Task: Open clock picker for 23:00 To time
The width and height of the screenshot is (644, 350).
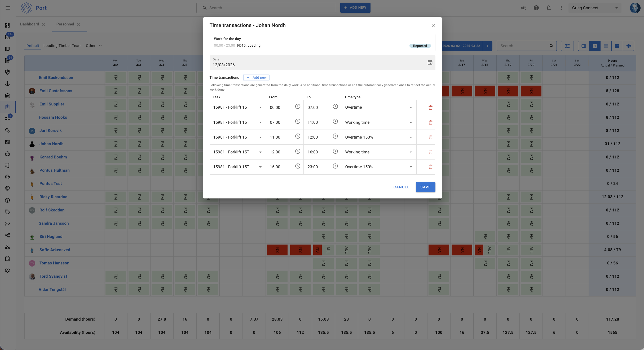Action: (x=335, y=166)
